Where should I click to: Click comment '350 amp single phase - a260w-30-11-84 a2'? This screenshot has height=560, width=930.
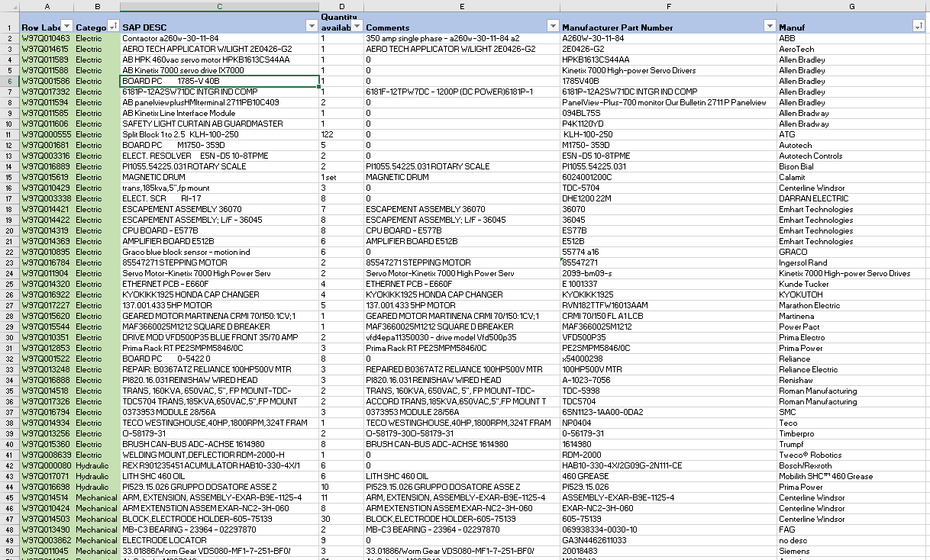462,38
